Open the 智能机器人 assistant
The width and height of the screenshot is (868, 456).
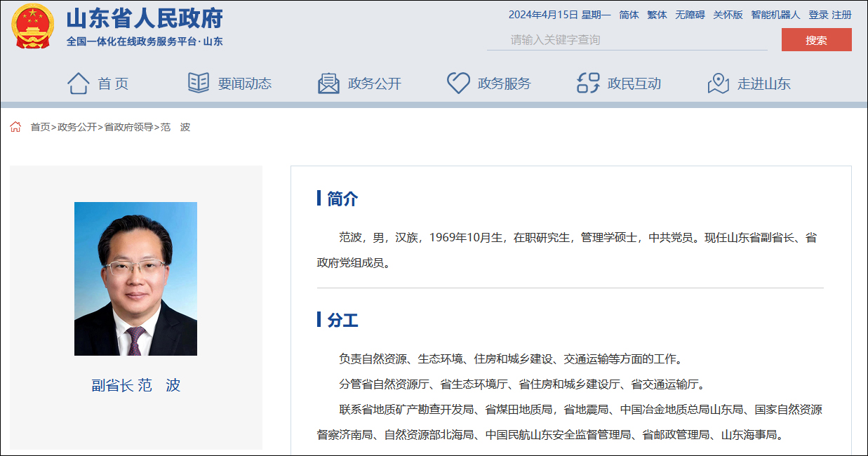(775, 15)
